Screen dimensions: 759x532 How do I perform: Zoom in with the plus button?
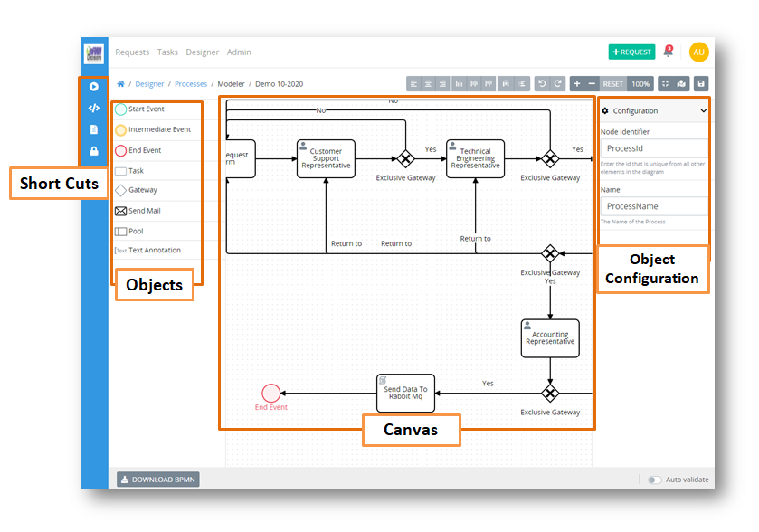pos(577,84)
